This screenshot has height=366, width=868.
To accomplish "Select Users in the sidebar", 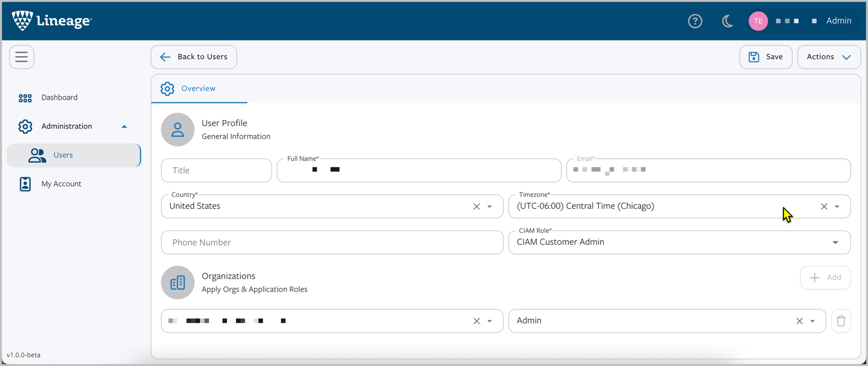I will coord(73,155).
